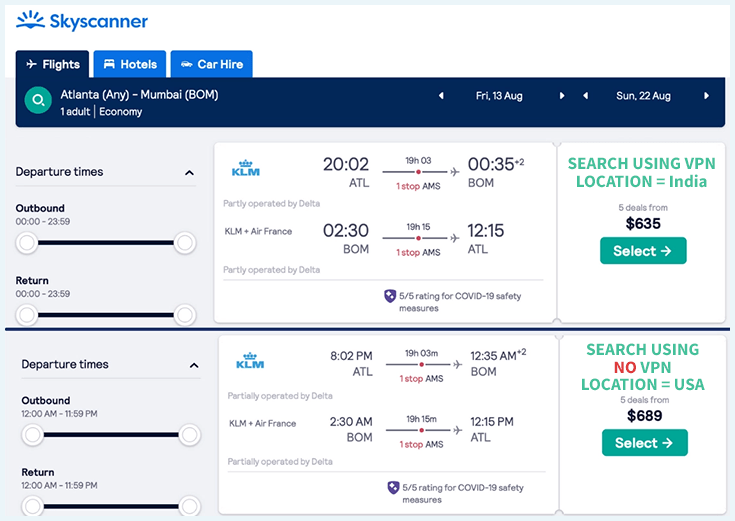Viewport: 735px width, 521px height.
Task: Click KLM logo in the 8:02 PM flight card
Action: click(250, 360)
